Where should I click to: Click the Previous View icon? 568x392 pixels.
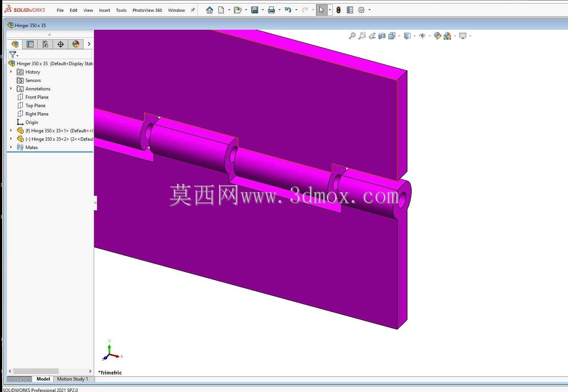pos(372,36)
